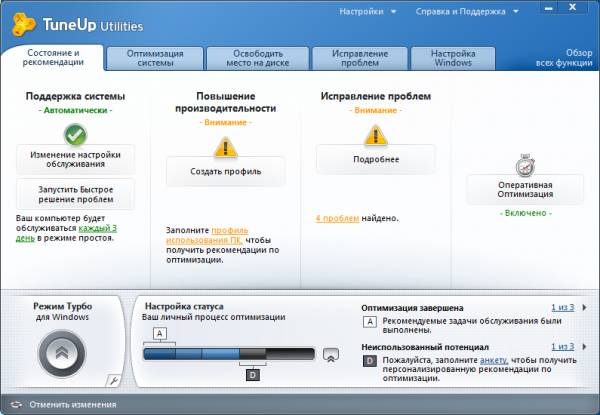
Task: Open Обзор всех функций
Action: click(x=564, y=58)
